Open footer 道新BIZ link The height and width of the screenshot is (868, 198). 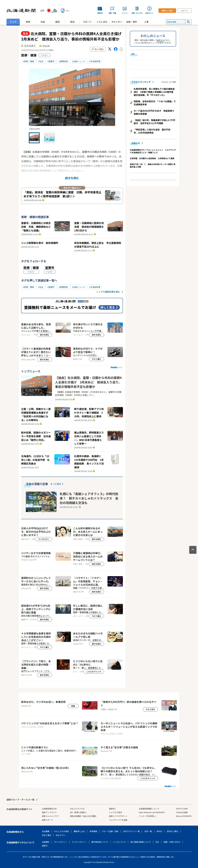click(x=112, y=809)
